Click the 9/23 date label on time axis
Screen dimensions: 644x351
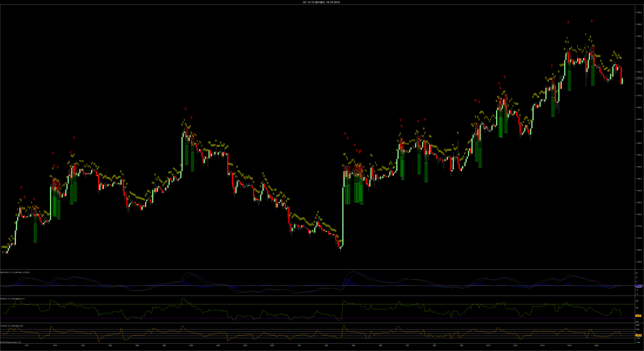[137, 346]
